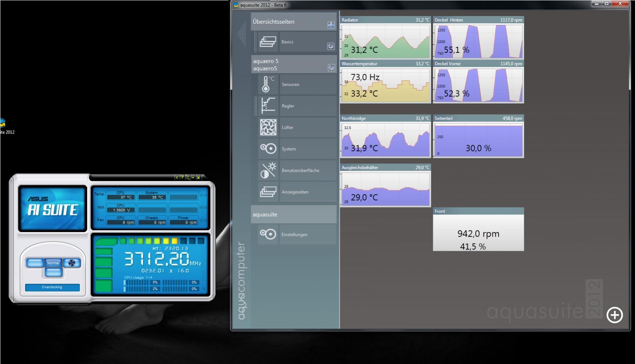This screenshot has width=635, height=364.
Task: Click the '0232.01 X 16.0' multiplier readout
Action: tap(165, 271)
